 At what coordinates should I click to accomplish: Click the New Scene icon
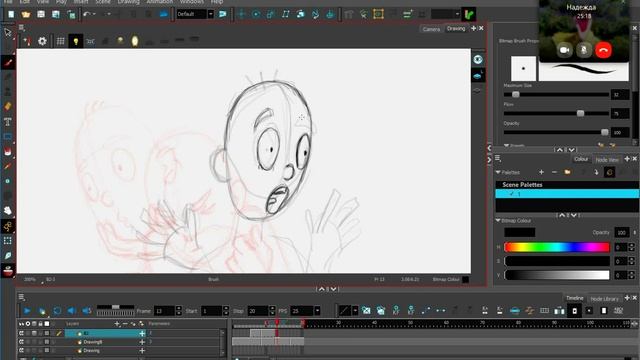(x=11, y=14)
